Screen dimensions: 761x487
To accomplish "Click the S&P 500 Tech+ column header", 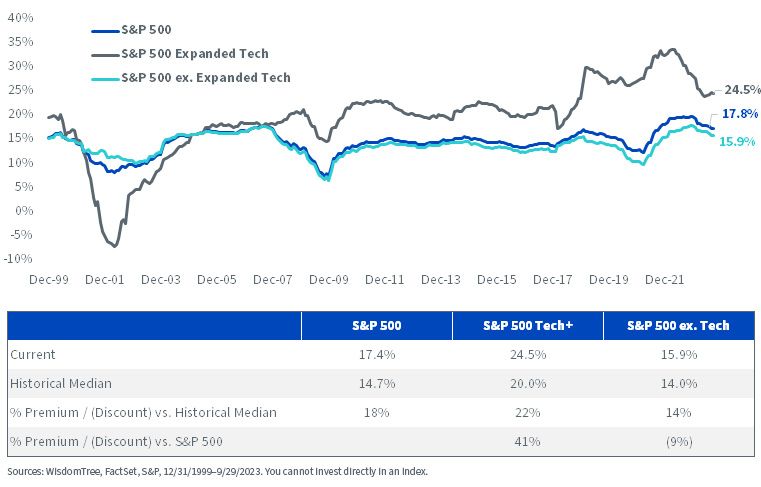I will click(x=528, y=325).
